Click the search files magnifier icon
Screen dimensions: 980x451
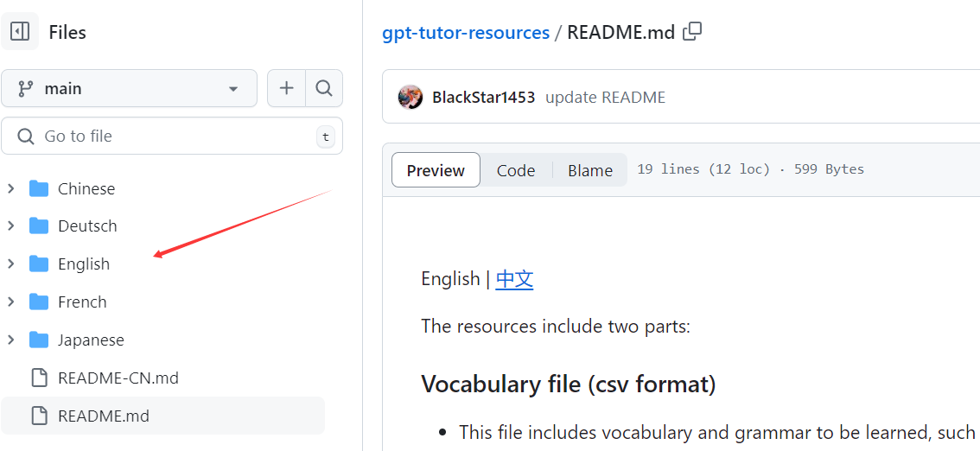[324, 88]
